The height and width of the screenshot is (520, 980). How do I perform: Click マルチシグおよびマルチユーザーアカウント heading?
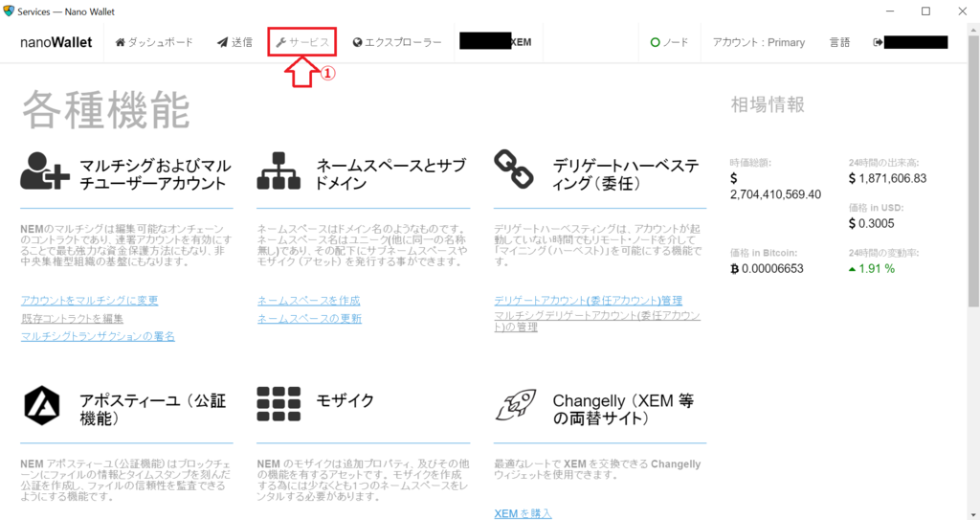point(155,174)
